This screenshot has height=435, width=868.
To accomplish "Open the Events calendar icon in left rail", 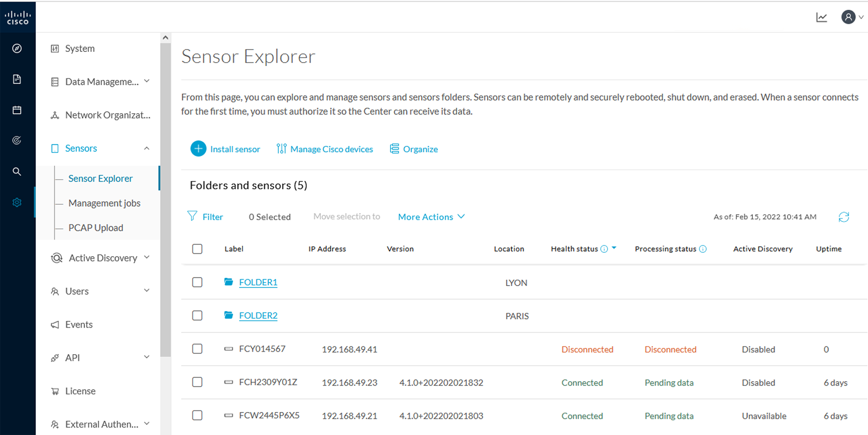I will coord(17,110).
